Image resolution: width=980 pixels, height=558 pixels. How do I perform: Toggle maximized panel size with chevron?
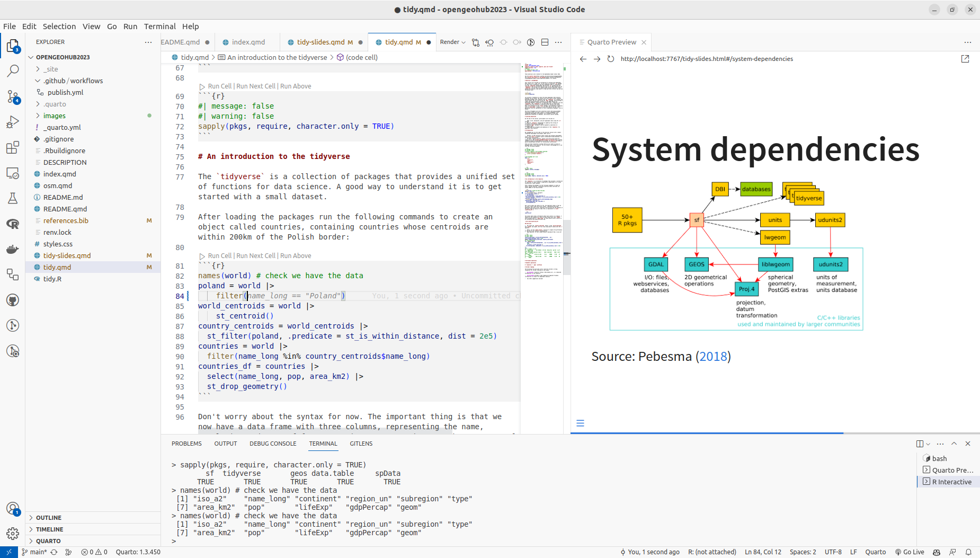coord(954,444)
